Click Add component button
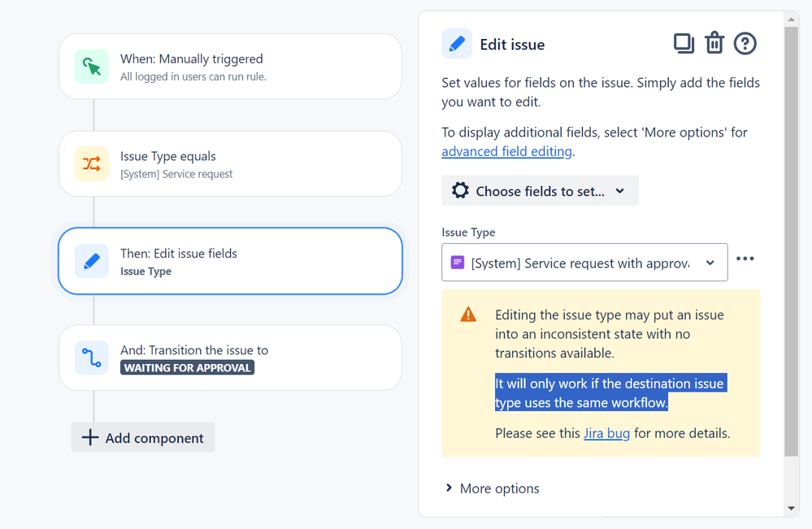The image size is (812, 529). pos(143,437)
